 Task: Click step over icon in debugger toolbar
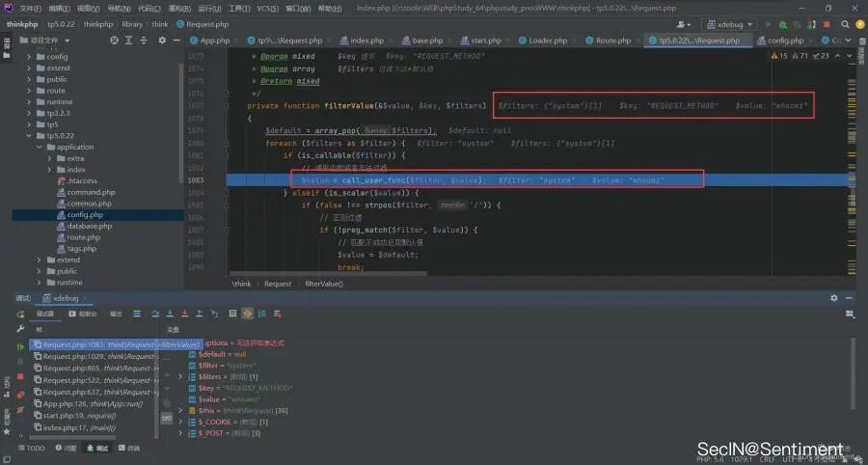pos(155,314)
